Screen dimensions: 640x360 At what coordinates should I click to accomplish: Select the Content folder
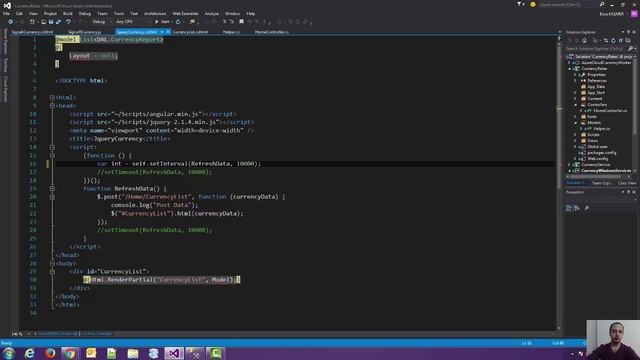point(594,98)
